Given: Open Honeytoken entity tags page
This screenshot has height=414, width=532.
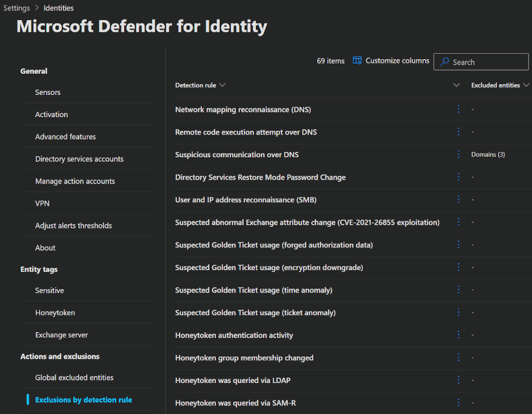Looking at the screenshot, I should pos(55,313).
